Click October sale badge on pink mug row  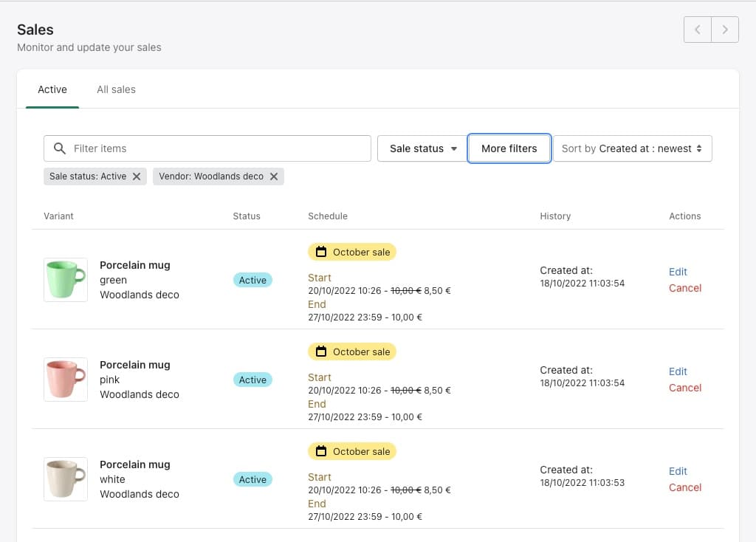352,351
